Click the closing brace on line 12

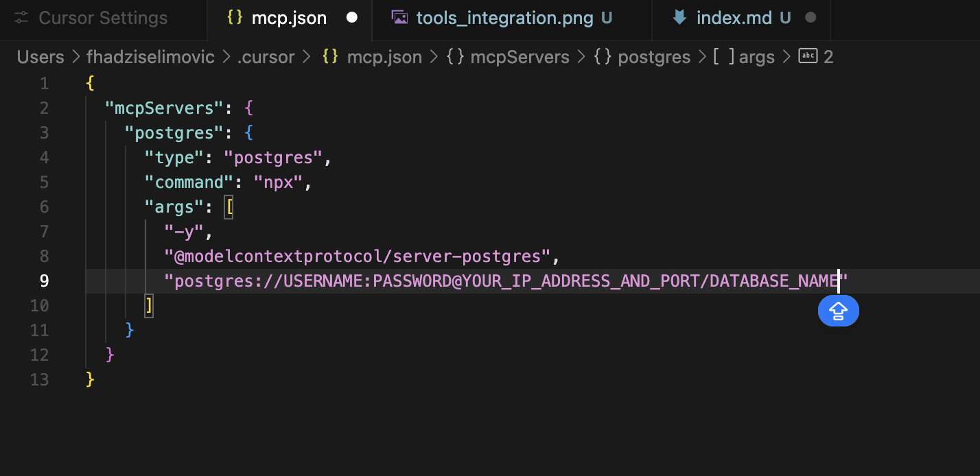click(x=110, y=355)
